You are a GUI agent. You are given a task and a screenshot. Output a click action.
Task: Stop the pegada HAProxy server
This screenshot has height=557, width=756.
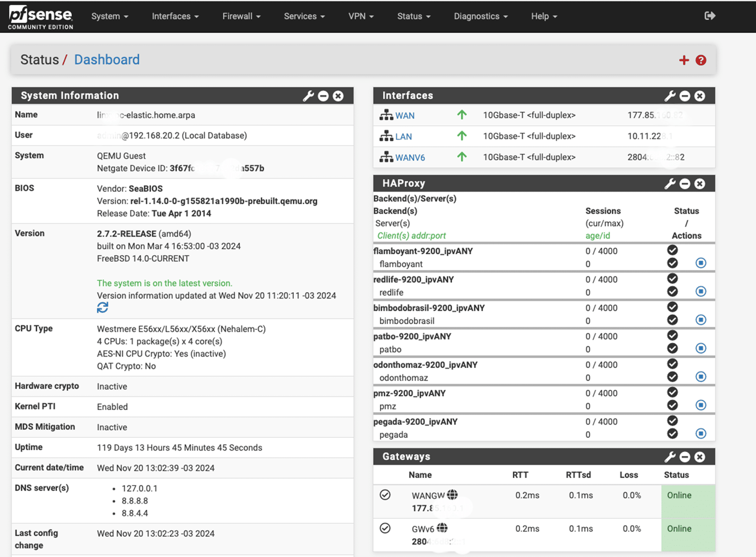[x=701, y=434]
